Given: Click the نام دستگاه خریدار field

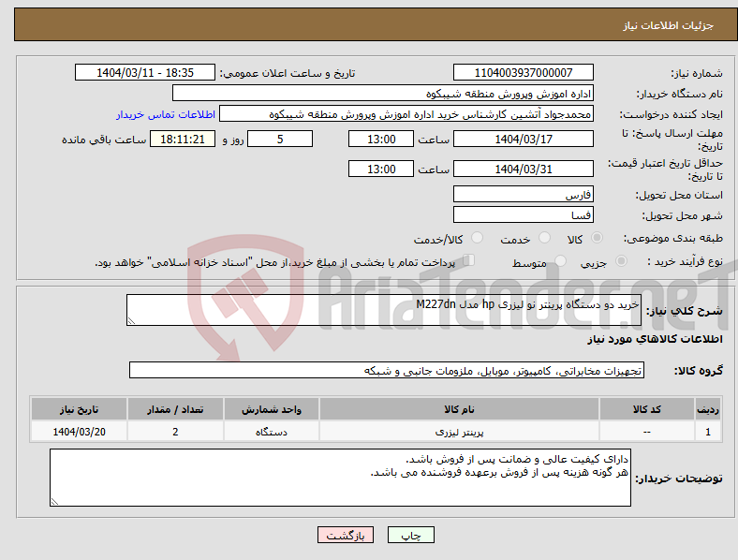Looking at the screenshot, I should click(383, 93).
